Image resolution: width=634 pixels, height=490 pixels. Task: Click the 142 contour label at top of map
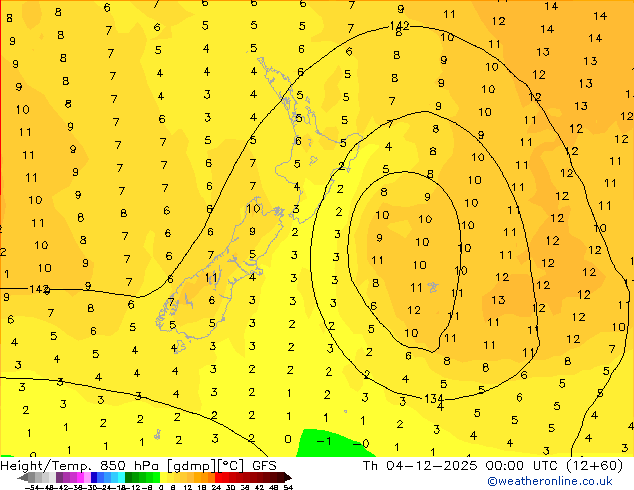(399, 26)
